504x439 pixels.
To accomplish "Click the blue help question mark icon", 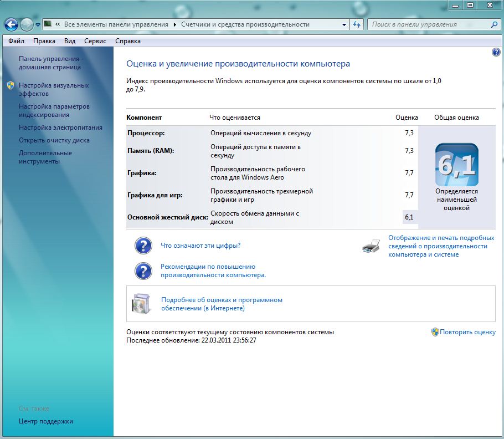I will pyautogui.click(x=496, y=52).
